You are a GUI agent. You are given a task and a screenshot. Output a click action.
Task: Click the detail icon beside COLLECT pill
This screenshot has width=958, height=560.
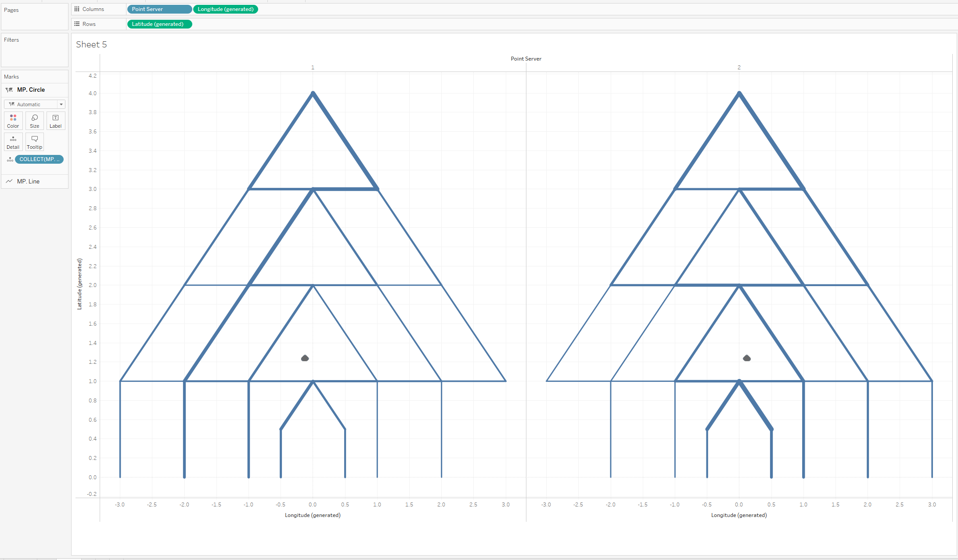tap(10, 159)
